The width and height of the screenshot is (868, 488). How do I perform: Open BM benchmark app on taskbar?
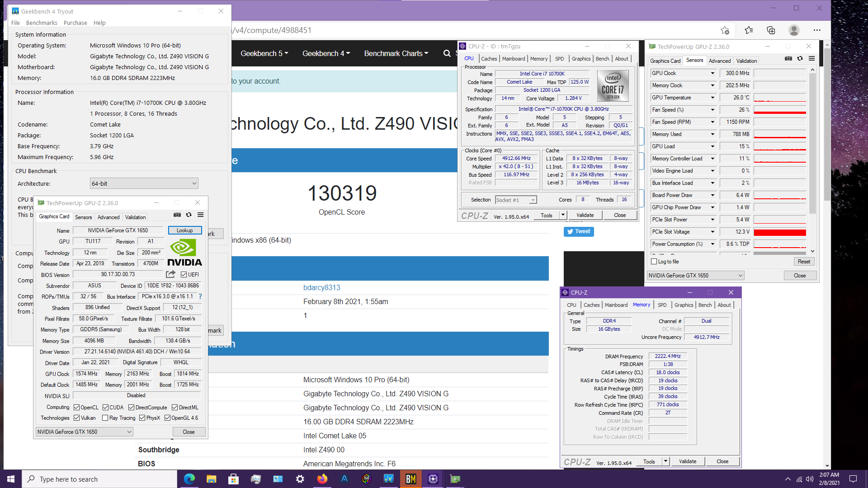pos(411,479)
